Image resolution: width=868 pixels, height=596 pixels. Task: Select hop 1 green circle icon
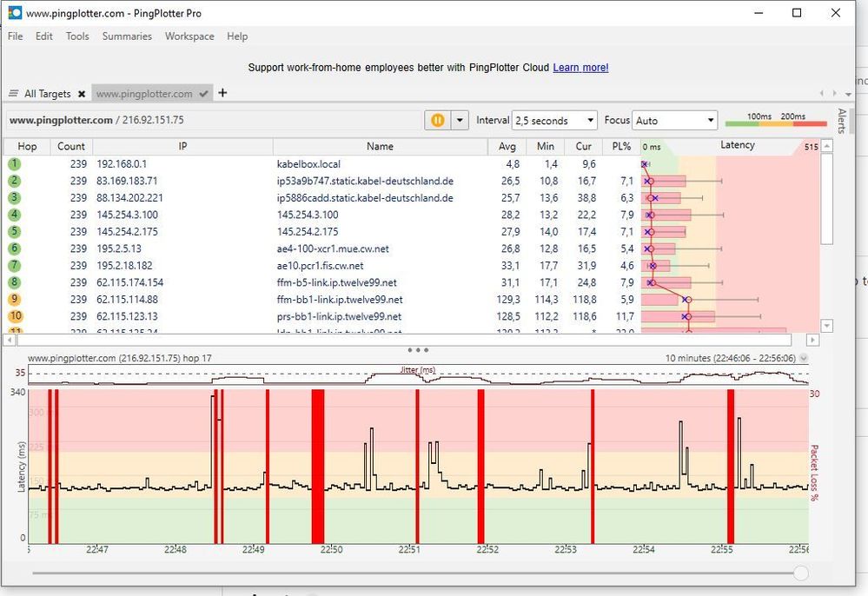click(x=15, y=164)
